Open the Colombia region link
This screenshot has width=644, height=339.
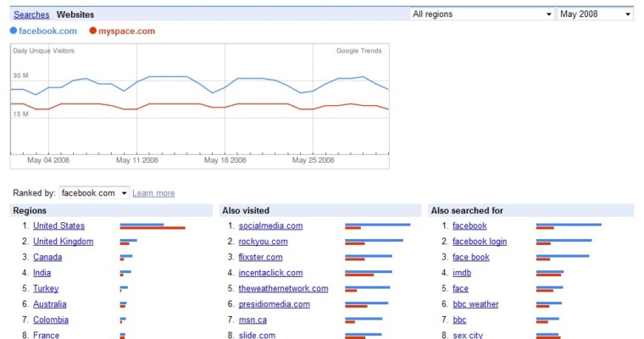tap(51, 320)
